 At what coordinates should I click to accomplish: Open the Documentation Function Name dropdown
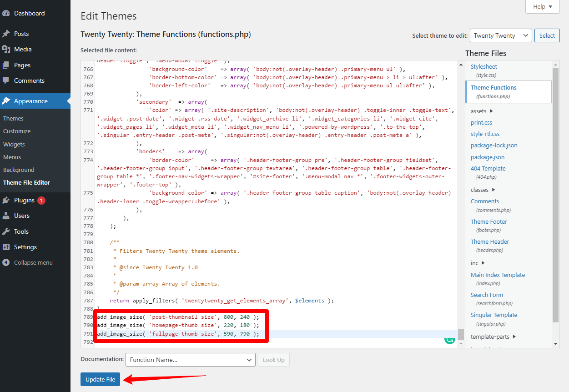pyautogui.click(x=190, y=359)
